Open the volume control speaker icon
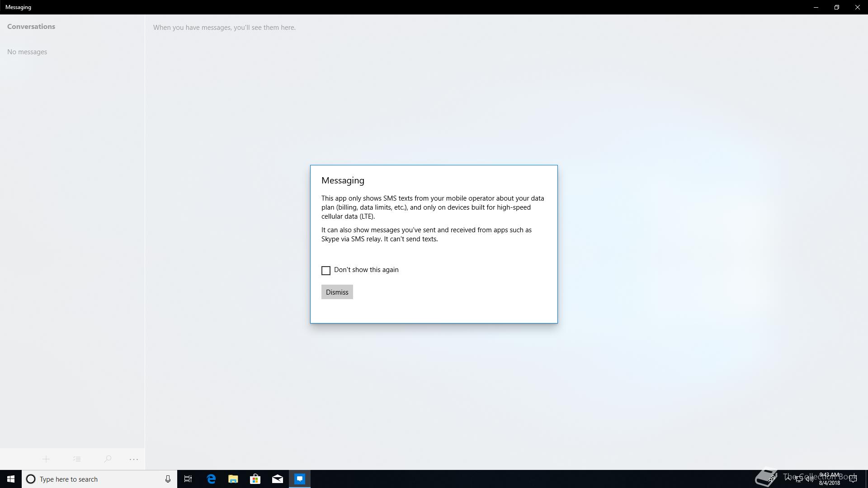868x488 pixels. 809,479
